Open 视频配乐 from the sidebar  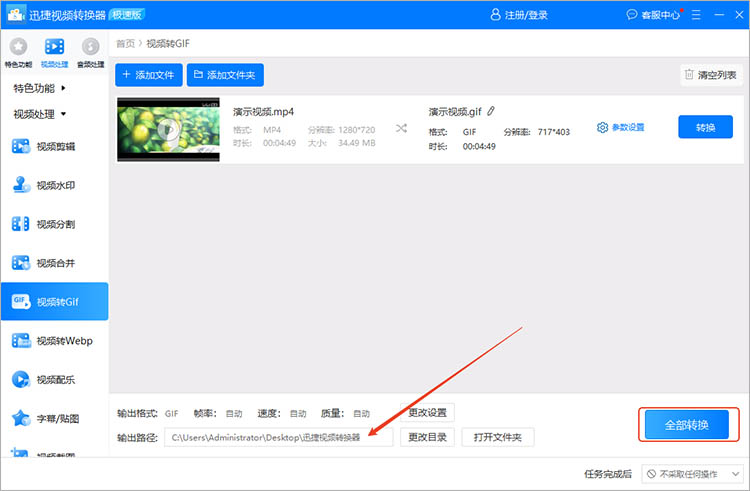point(56,379)
